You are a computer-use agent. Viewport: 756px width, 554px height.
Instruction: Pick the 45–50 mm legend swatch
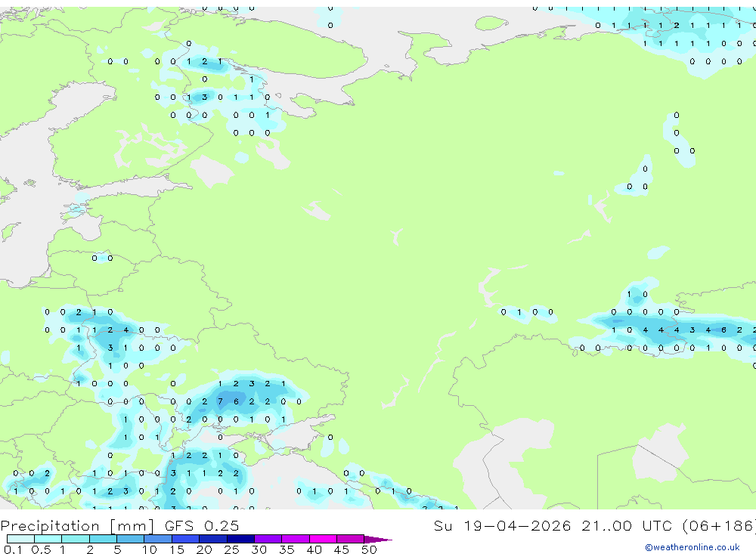click(x=350, y=539)
